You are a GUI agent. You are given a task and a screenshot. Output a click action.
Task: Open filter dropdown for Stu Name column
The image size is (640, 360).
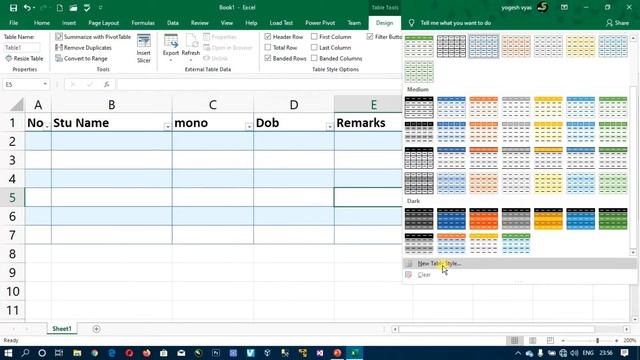tap(167, 127)
